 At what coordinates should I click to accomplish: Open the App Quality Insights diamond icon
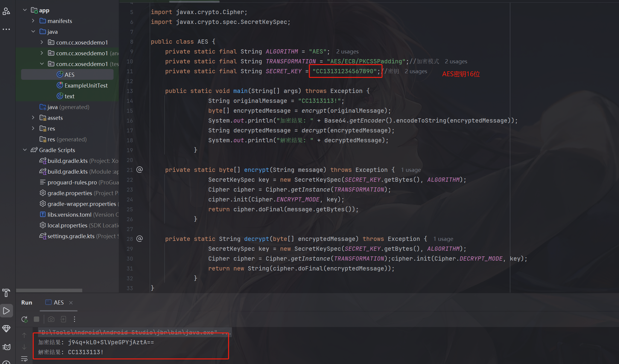click(6, 329)
